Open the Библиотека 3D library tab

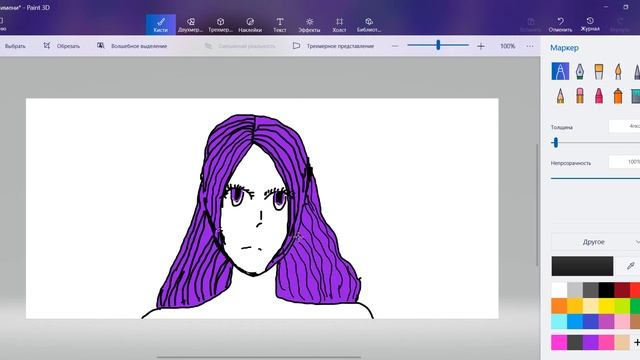[369, 24]
